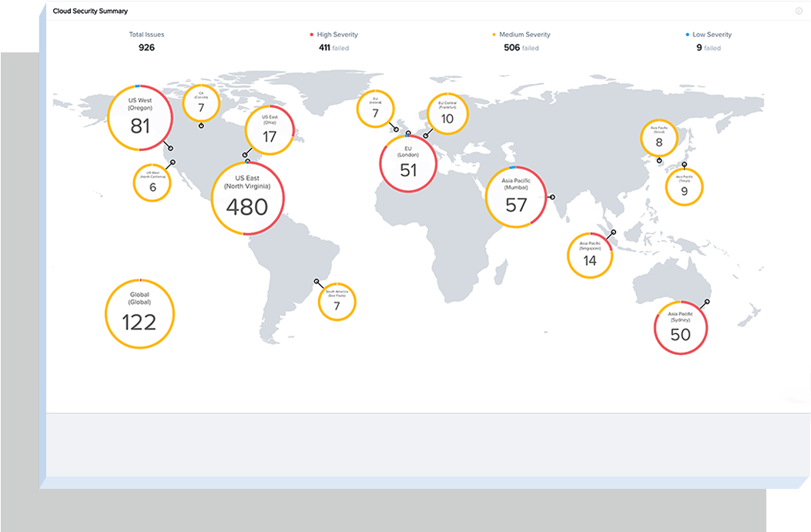Click the Total Issues 926 counter
The image size is (811, 532).
coord(146,47)
